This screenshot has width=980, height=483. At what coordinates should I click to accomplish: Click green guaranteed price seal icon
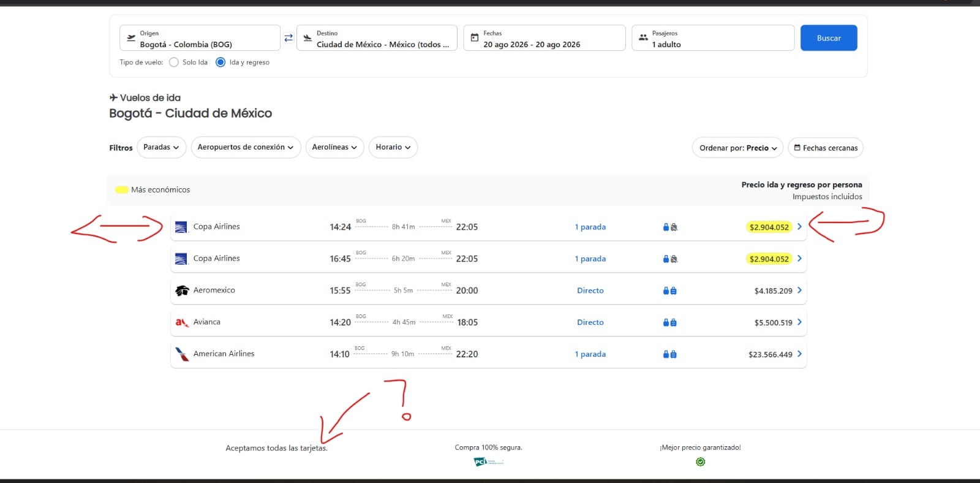pyautogui.click(x=701, y=462)
